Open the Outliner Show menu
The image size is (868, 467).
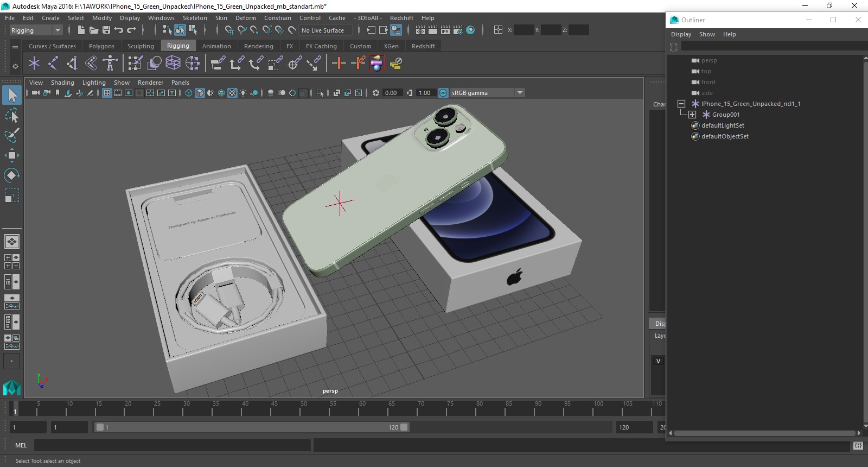pyautogui.click(x=707, y=34)
